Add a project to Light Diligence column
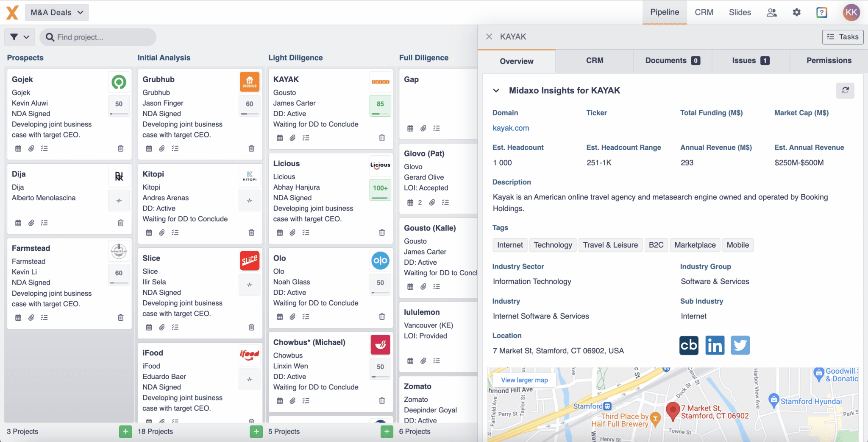Screen dimensions: 868x442 coord(387,432)
